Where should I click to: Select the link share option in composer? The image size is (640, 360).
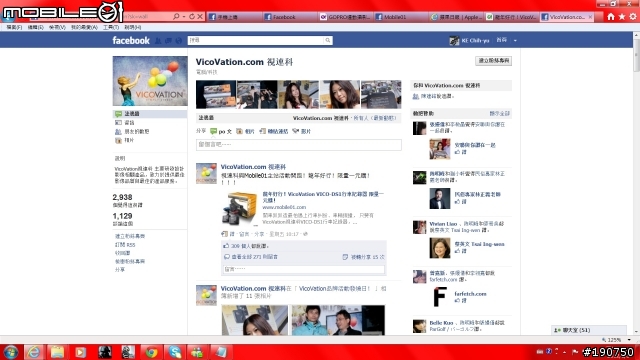[x=274, y=131]
